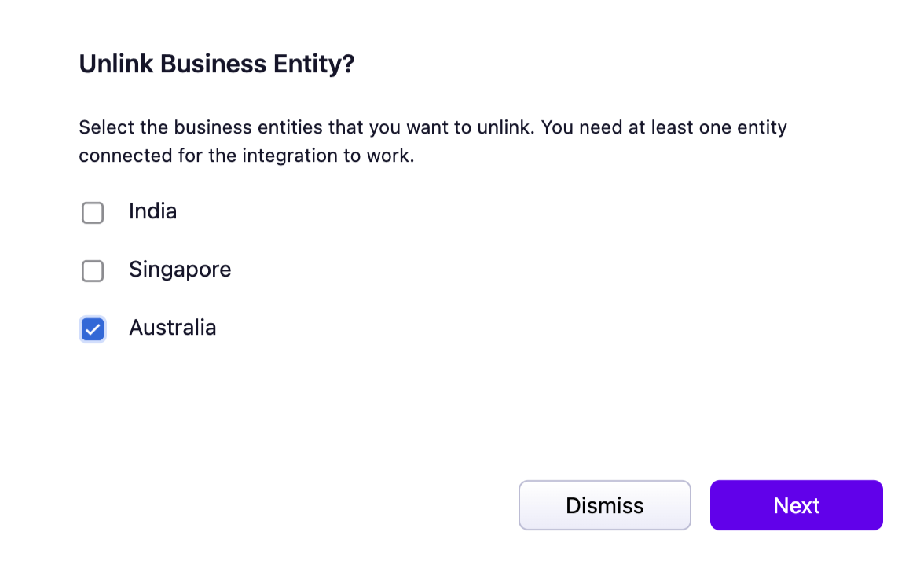The image size is (924, 572).
Task: Uncheck the Australia checkbox
Action: [93, 329]
